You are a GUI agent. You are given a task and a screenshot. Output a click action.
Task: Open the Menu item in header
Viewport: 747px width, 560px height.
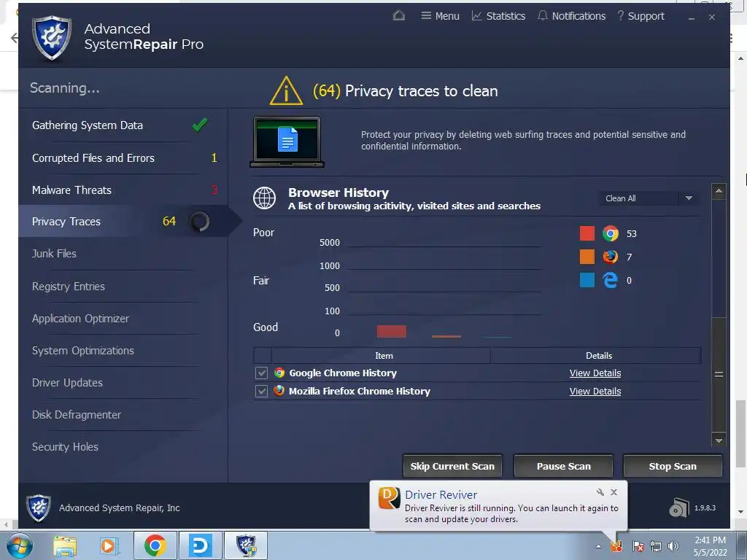point(440,16)
